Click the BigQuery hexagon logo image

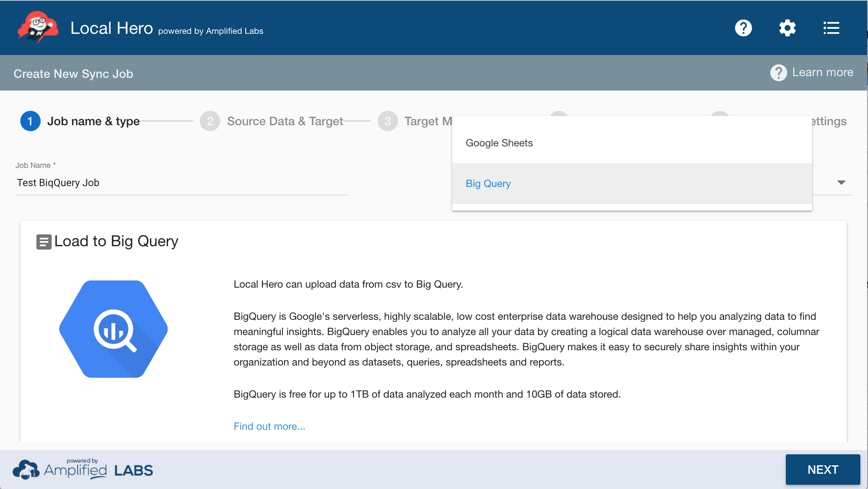(113, 329)
